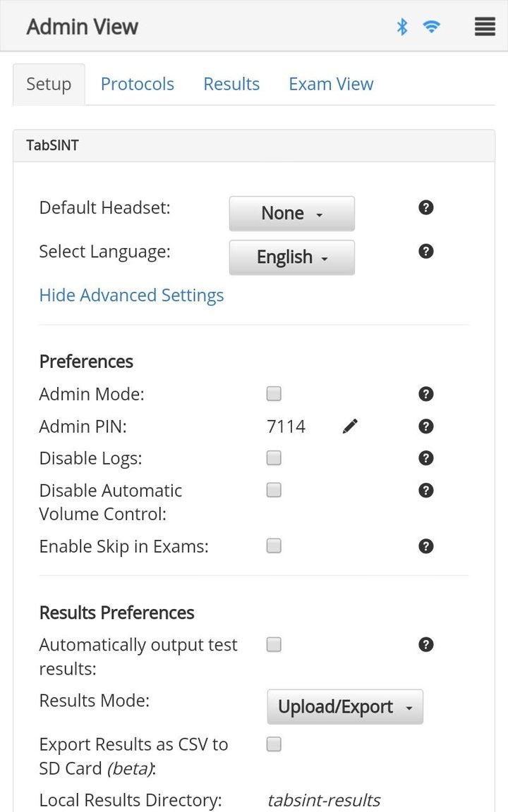Edit the Admin PIN with the pencil icon
The width and height of the screenshot is (508, 812).
350,426
